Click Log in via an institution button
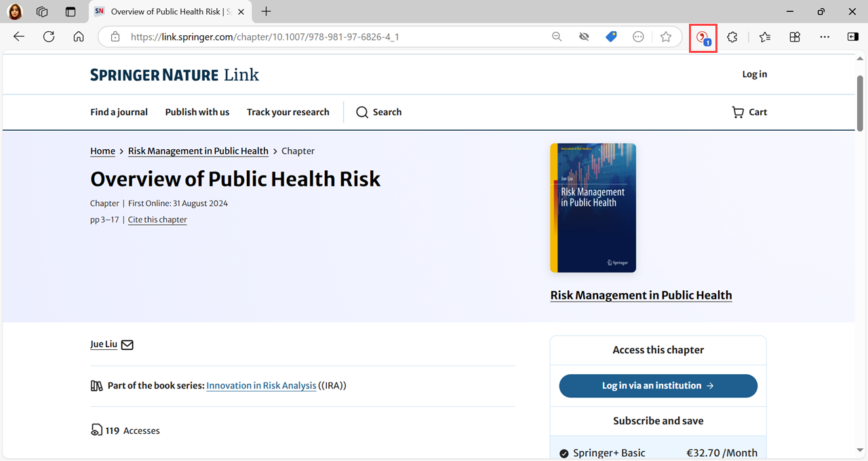This screenshot has height=461, width=868. click(658, 386)
